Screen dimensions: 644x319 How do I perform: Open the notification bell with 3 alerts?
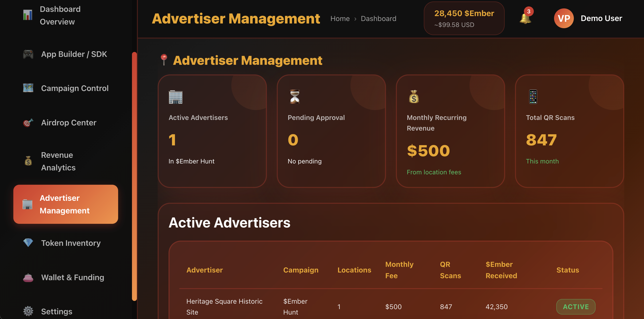(526, 18)
